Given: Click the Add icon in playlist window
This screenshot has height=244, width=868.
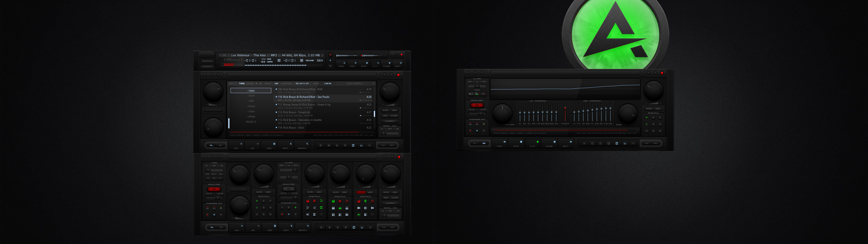Looking at the screenshot, I should click(x=236, y=145).
